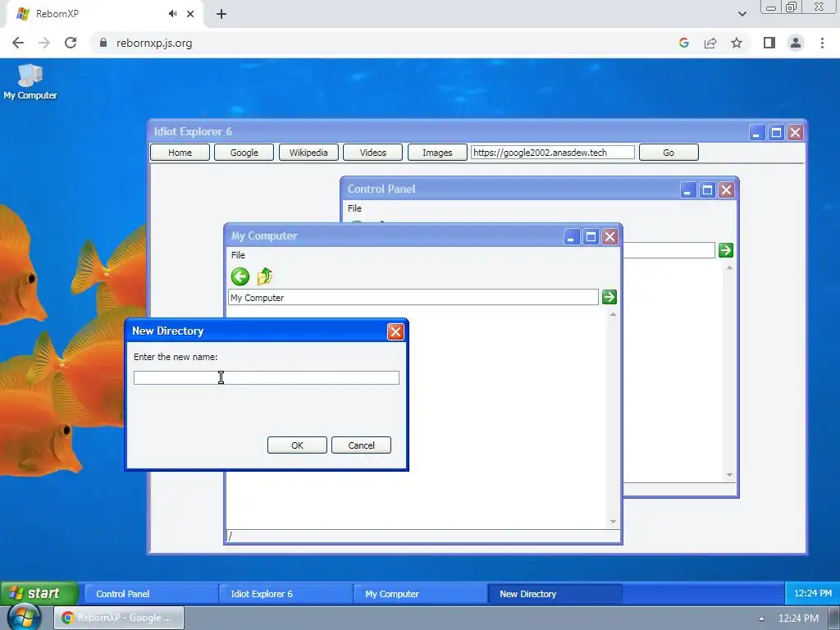Open File menu in Control Panel window

pyautogui.click(x=354, y=208)
